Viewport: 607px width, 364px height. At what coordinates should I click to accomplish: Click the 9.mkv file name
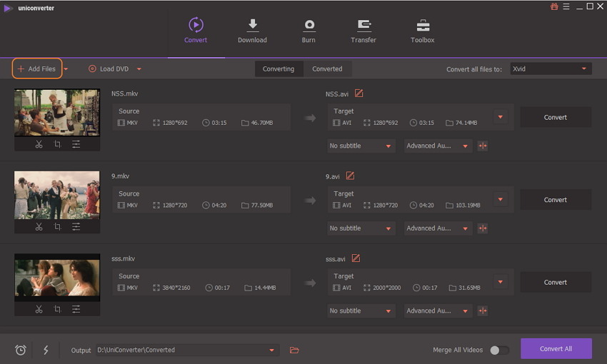point(121,176)
